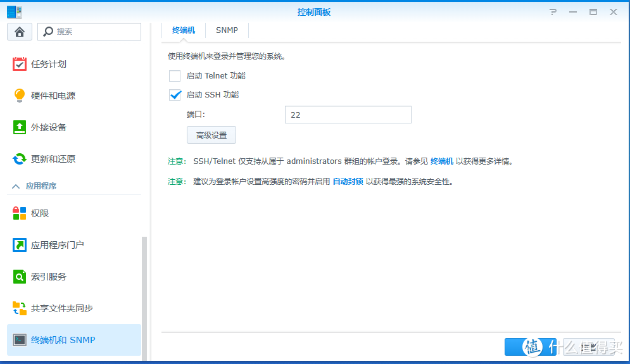630x364 pixels.
Task: Click the magnifier icon in search box
Action: click(48, 32)
